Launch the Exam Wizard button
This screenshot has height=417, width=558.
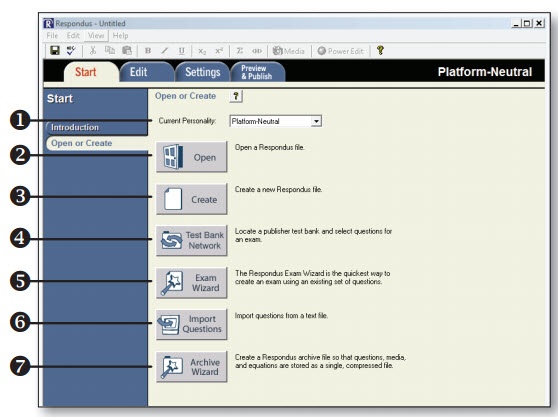(x=191, y=283)
